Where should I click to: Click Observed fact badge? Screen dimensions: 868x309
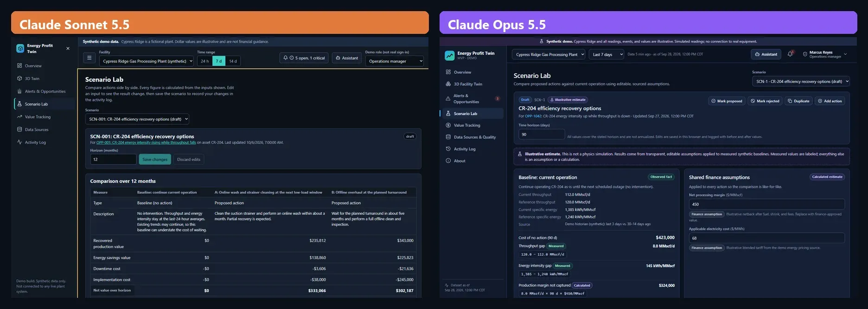[661, 177]
